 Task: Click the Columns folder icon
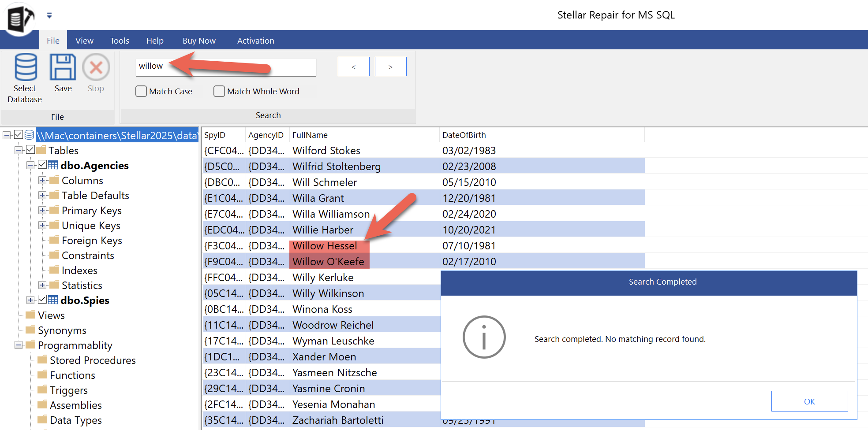point(55,180)
